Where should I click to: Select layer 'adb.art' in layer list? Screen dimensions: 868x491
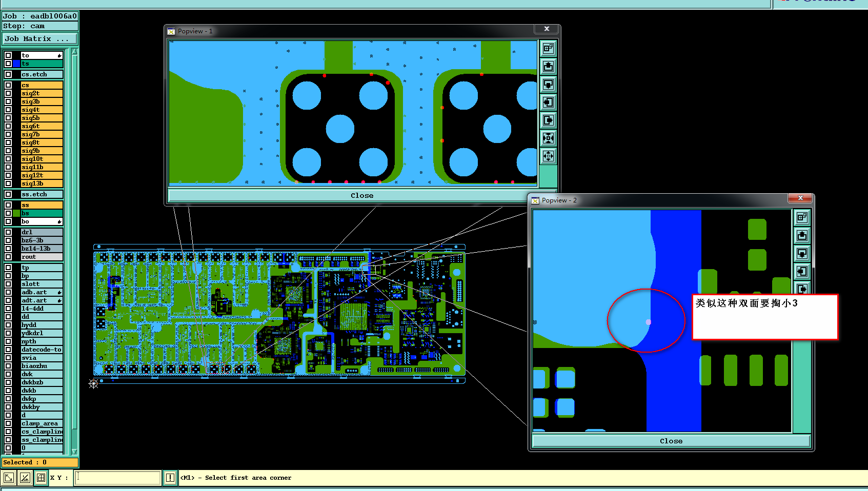point(42,292)
